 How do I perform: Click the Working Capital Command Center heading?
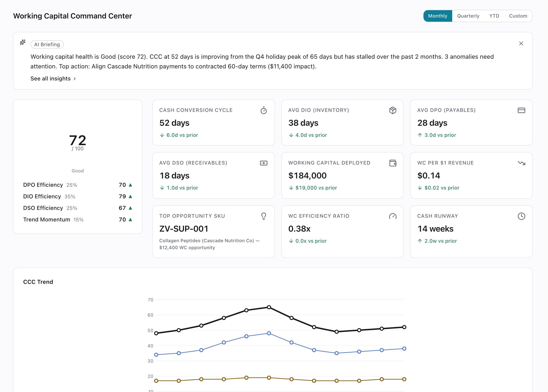click(72, 16)
